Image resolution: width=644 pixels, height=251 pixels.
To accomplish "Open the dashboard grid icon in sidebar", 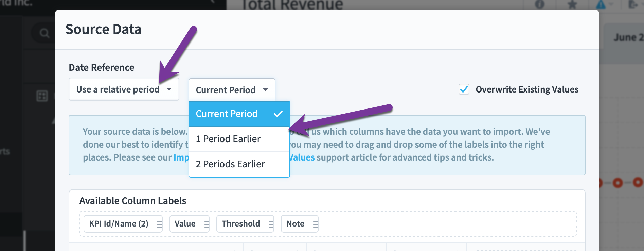I will tap(42, 96).
